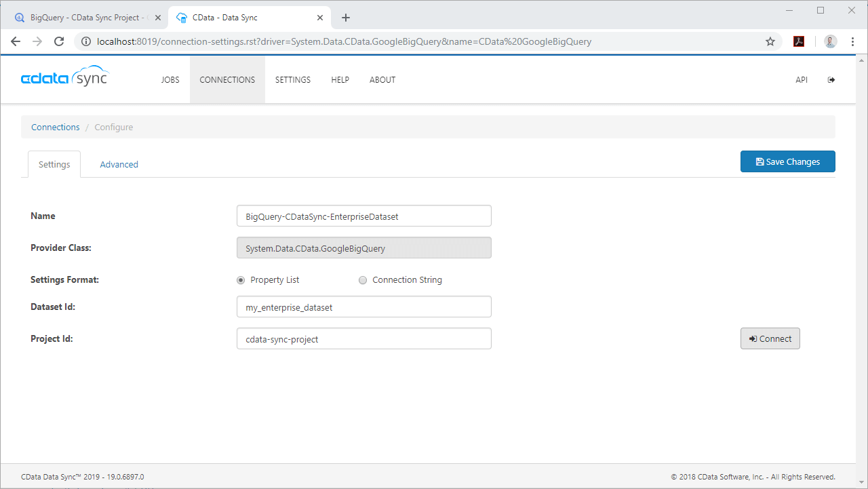The image size is (868, 489).
Task: Click the browser profile avatar icon
Action: [830, 41]
